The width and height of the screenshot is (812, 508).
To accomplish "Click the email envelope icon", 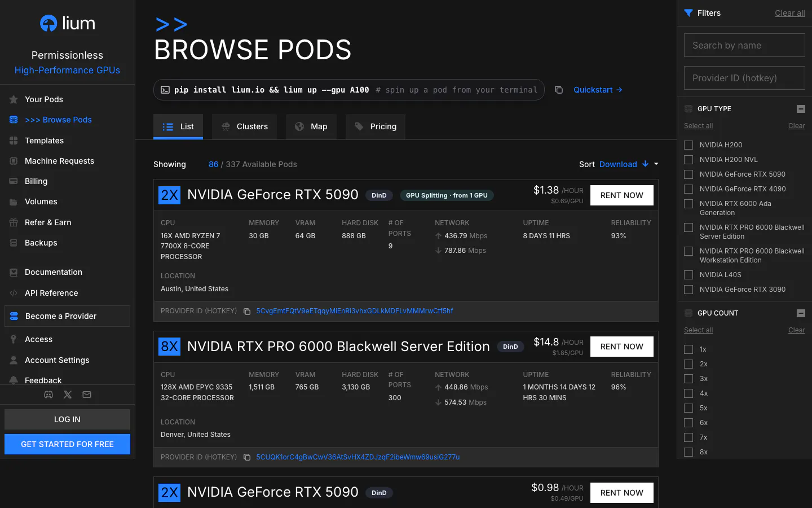I will click(x=87, y=395).
